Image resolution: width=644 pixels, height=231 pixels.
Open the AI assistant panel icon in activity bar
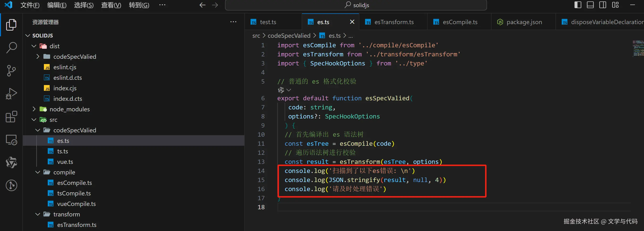tap(11, 162)
